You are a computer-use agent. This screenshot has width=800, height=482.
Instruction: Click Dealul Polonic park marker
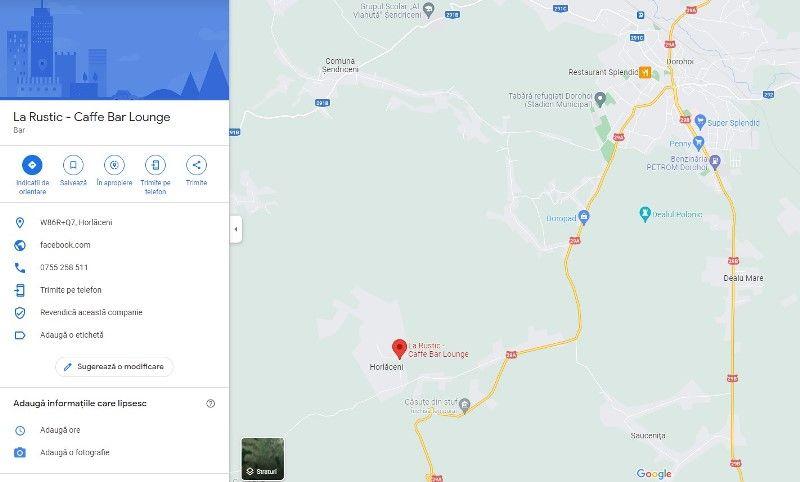tap(644, 214)
